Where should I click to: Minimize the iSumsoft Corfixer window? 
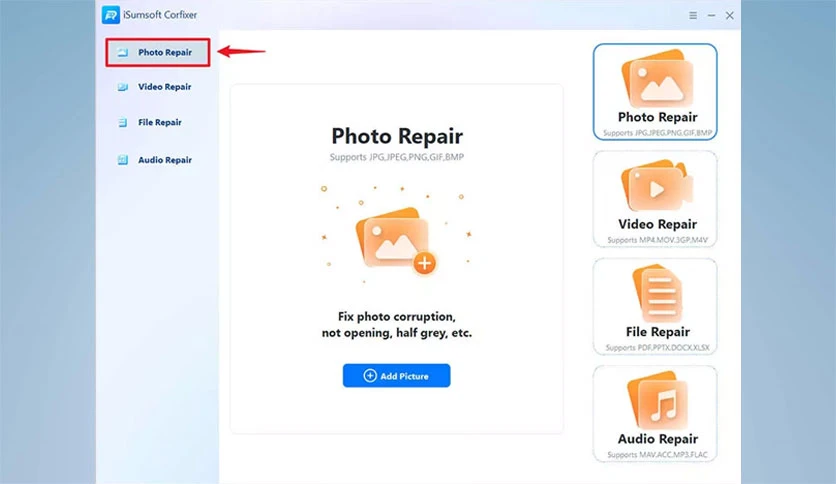[x=711, y=15]
